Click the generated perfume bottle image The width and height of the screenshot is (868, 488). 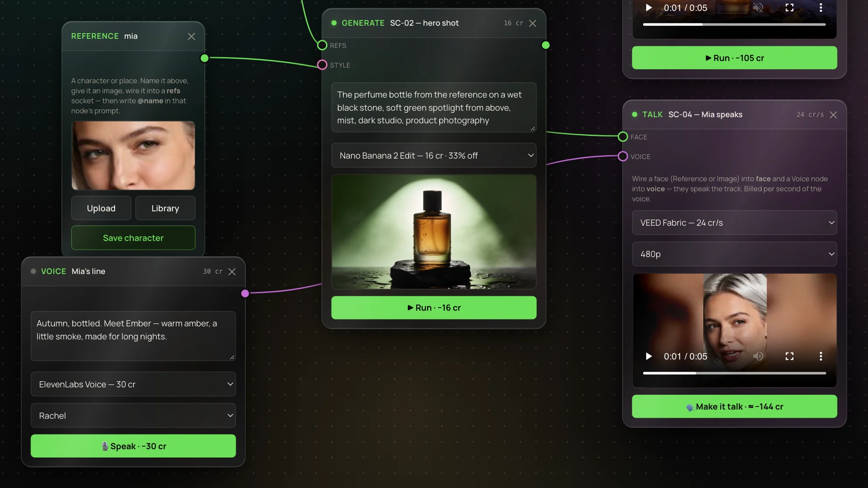coord(434,232)
